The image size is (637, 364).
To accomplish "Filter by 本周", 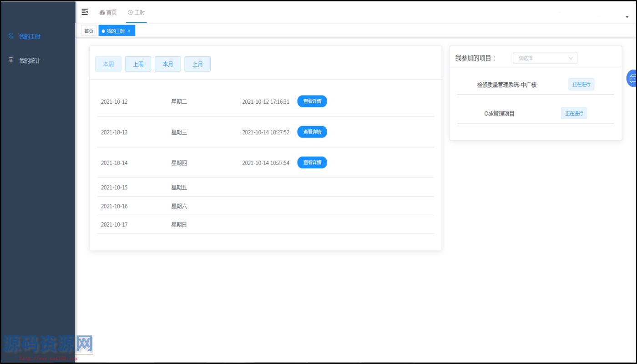I will point(108,64).
